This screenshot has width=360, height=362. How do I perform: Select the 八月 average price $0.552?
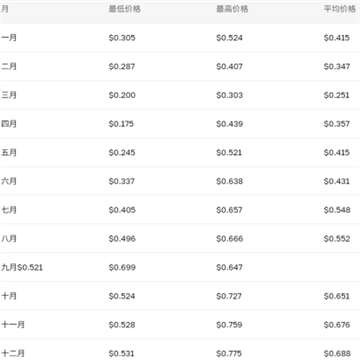(x=337, y=239)
